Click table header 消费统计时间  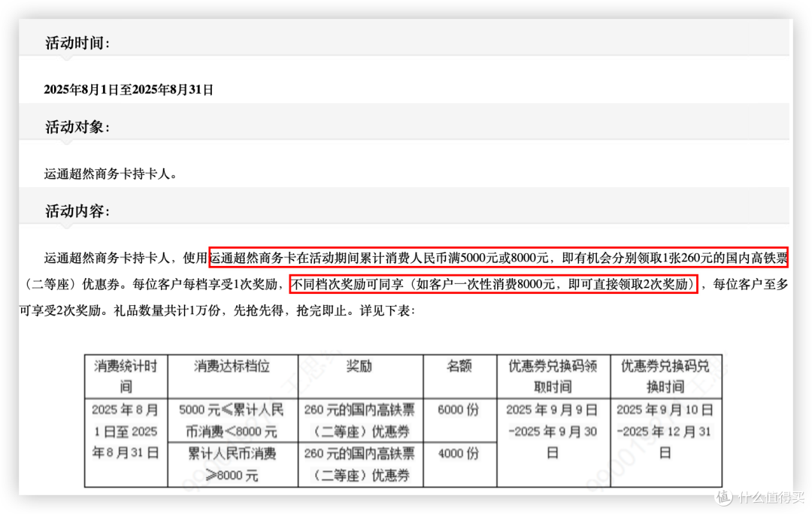click(126, 376)
